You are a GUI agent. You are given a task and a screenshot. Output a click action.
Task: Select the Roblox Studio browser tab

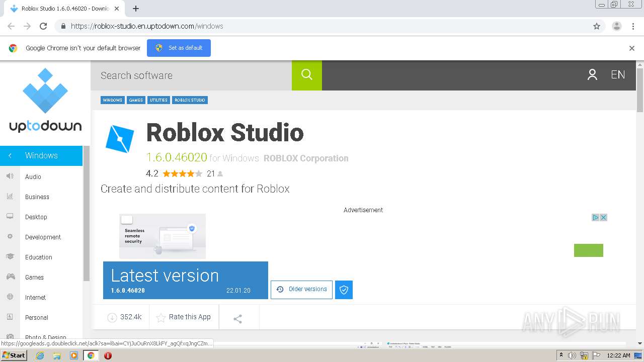pos(65,9)
